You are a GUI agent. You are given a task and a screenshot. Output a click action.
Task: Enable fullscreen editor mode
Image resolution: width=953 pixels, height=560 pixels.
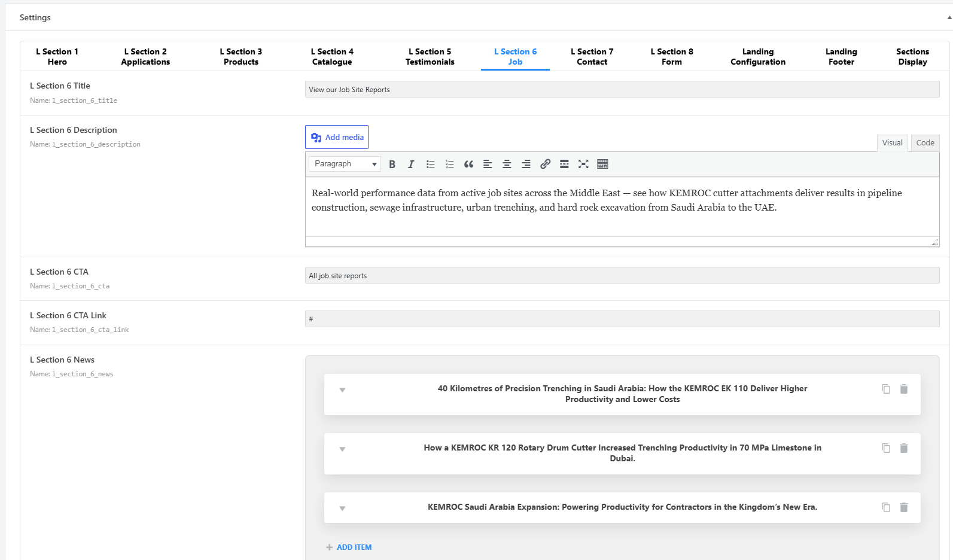[583, 164]
